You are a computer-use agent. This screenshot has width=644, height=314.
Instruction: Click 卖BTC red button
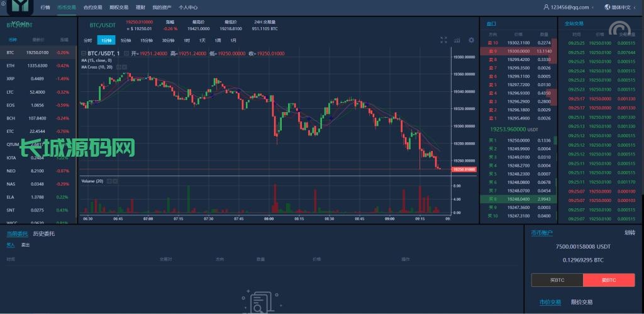click(609, 280)
